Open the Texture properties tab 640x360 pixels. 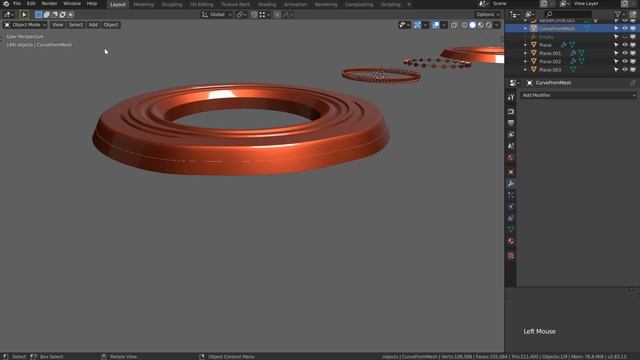(511, 256)
